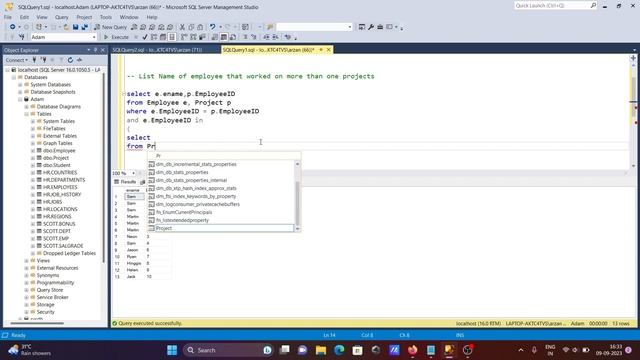Open the weather widget on taskbar
640x360 pixels.
30,350
